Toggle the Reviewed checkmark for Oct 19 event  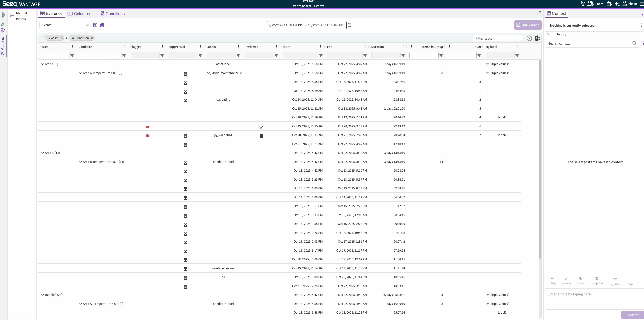pos(261,127)
